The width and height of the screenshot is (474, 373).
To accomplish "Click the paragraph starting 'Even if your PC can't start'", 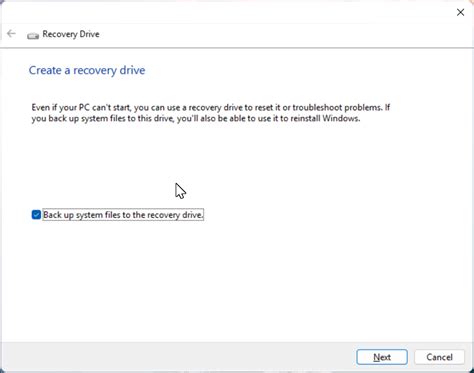I will (x=211, y=113).
